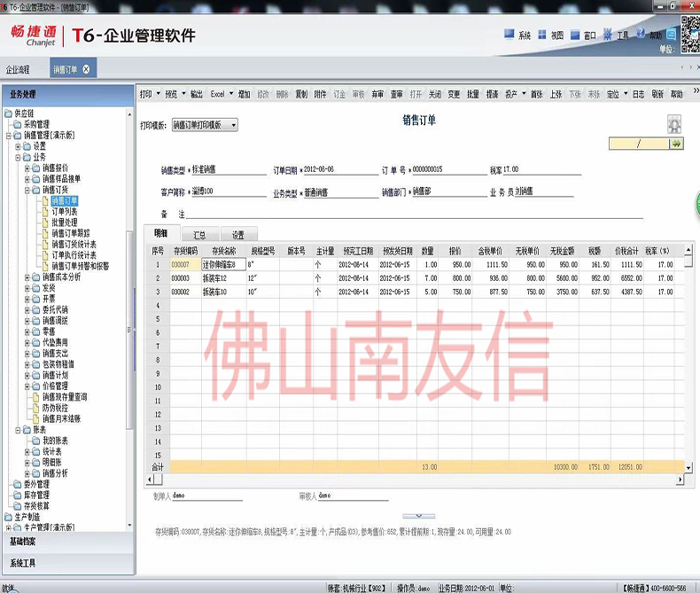
Task: Open the 投产 dropdown arrow
Action: 524,94
